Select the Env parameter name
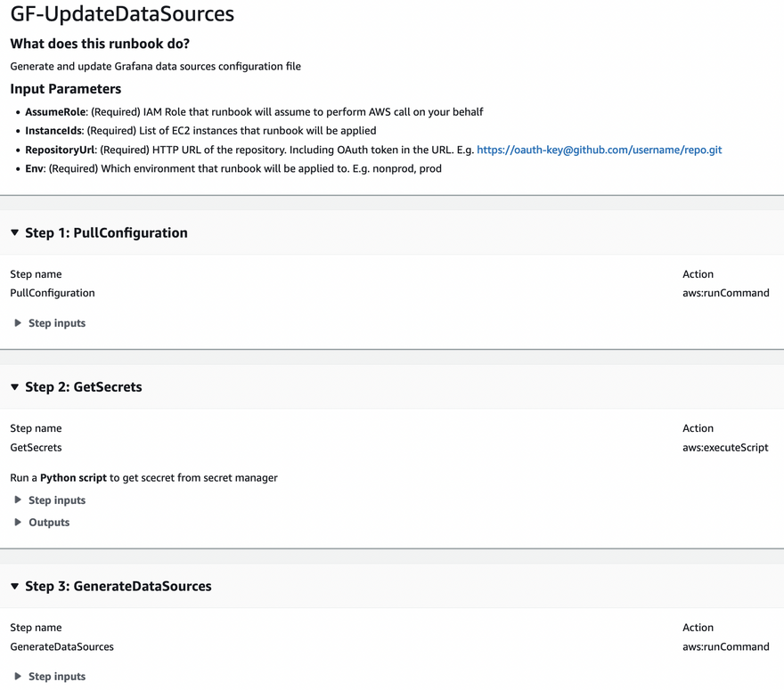Image resolution: width=784 pixels, height=690 pixels. [35, 168]
